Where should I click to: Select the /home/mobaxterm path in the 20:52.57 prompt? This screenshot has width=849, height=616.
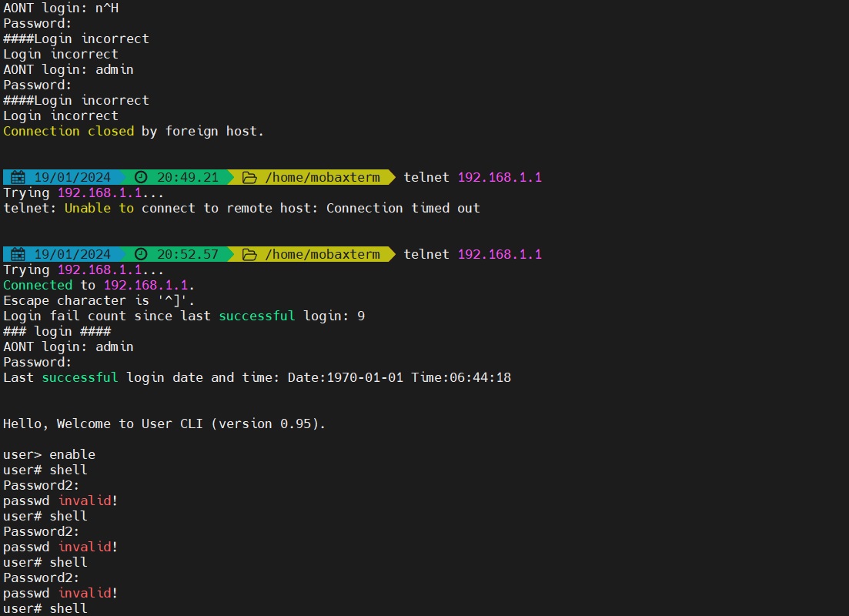pos(323,254)
